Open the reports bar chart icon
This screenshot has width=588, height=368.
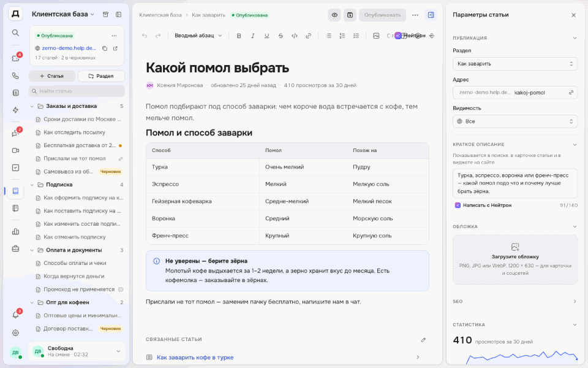15,231
